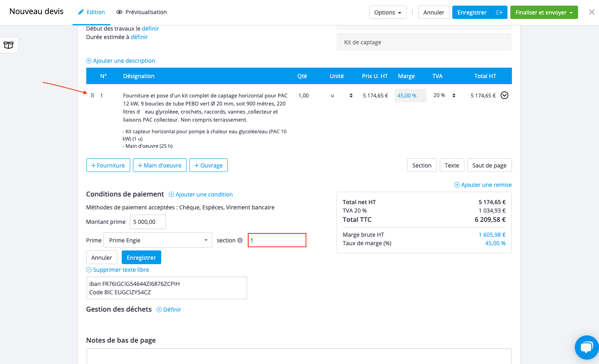Click Supprimer texte libre
This screenshot has height=364, width=599.
coord(118,270)
